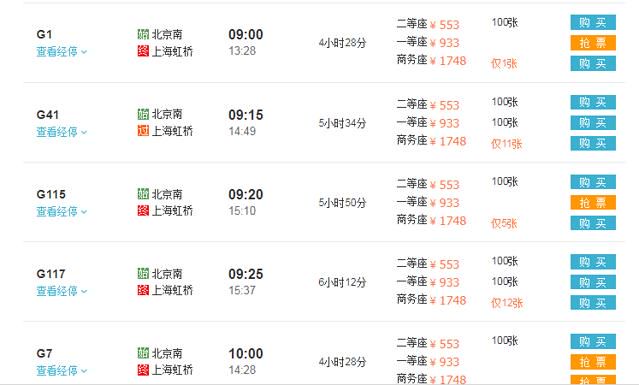
Task: Click orange 抢票 for G115 first-class
Action: click(x=593, y=202)
